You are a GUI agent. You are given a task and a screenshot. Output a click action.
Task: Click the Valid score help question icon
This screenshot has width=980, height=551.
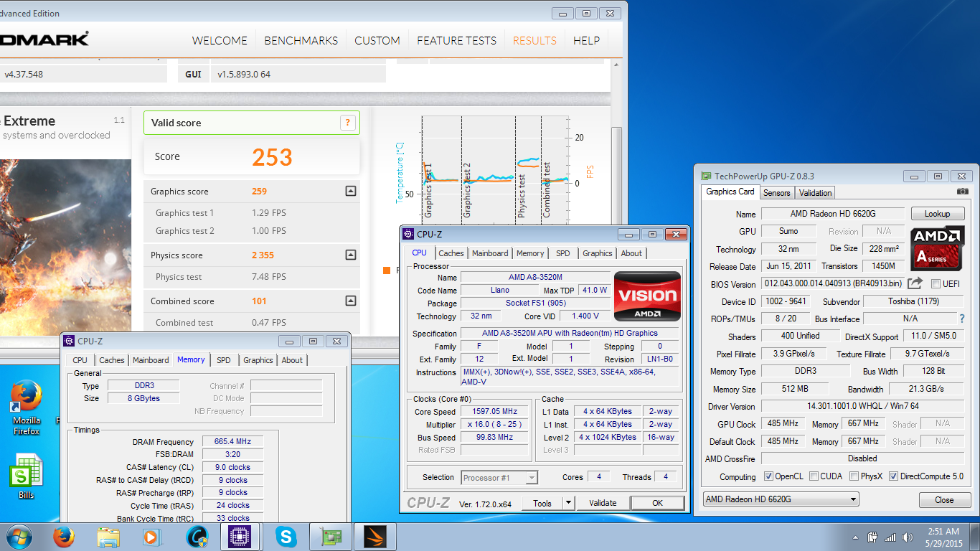(347, 123)
